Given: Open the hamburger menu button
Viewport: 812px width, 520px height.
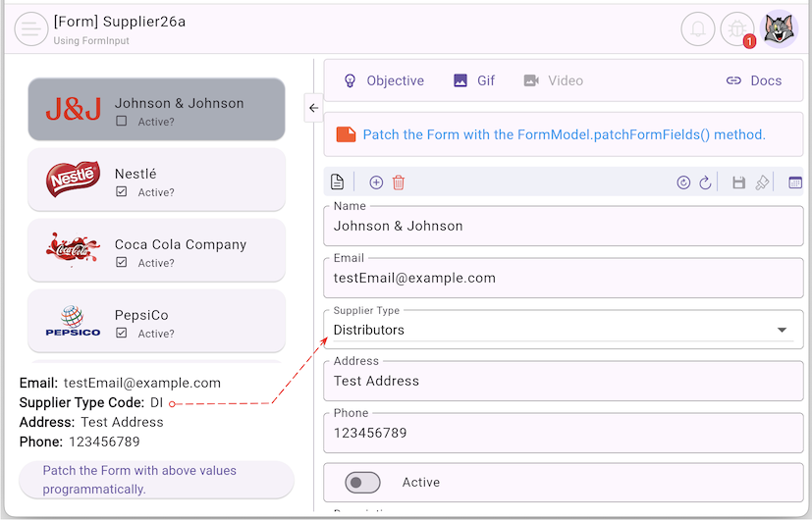Looking at the screenshot, I should [x=31, y=29].
